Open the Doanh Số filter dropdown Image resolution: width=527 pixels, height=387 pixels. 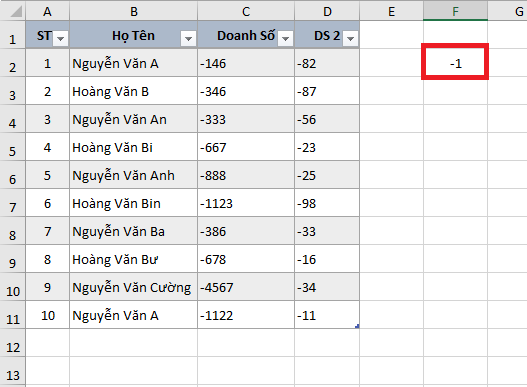[285, 38]
